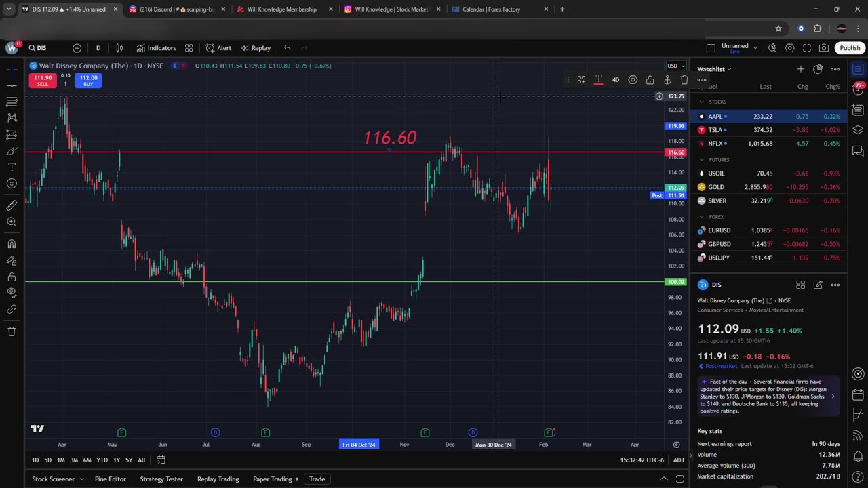Open layout setup square icon

pyautogui.click(x=711, y=48)
